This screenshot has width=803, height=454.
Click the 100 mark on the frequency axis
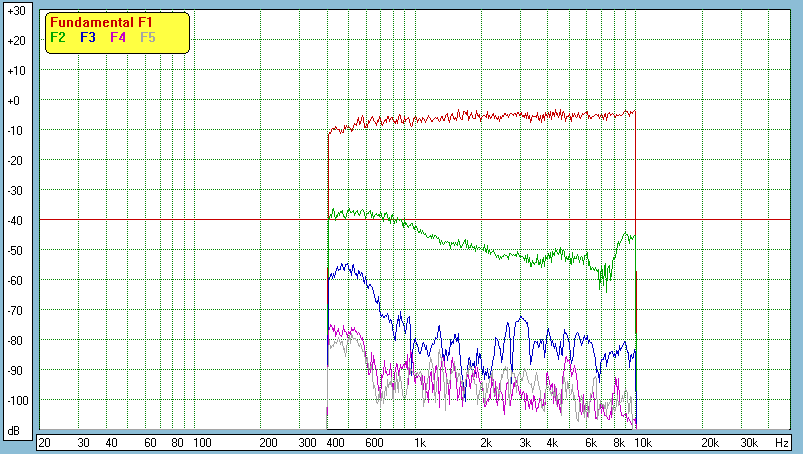coord(202,442)
